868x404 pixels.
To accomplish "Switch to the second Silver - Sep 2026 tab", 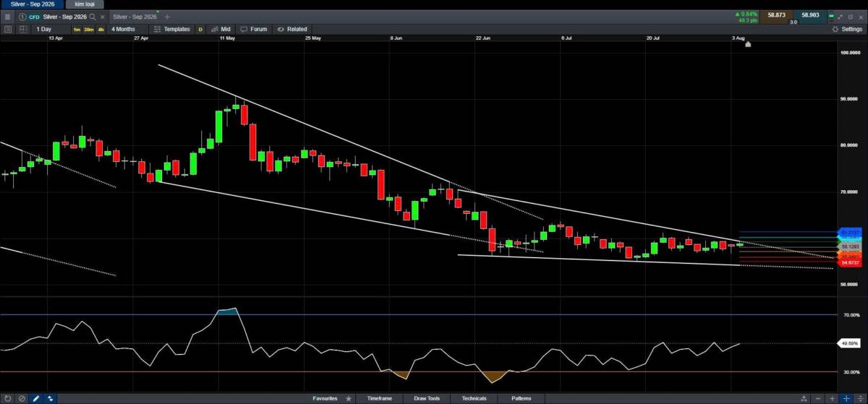I will click(x=135, y=17).
